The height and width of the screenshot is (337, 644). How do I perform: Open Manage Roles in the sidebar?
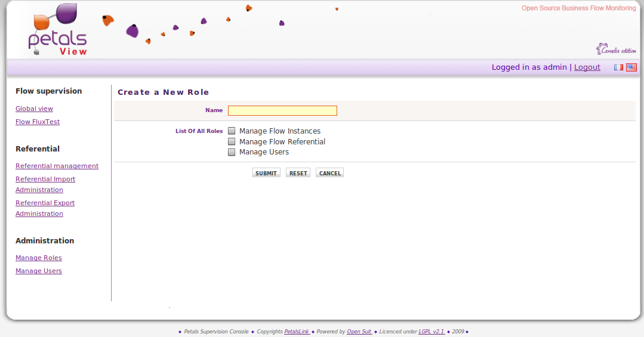point(39,258)
